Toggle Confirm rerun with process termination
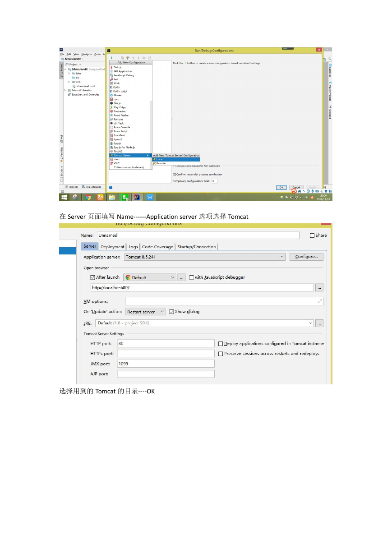 [x=174, y=175]
